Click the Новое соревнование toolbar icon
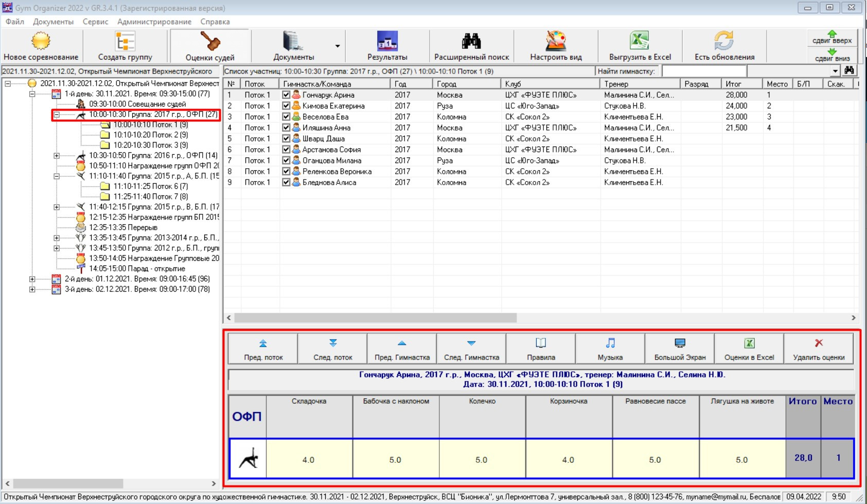The height and width of the screenshot is (504, 867). (41, 41)
